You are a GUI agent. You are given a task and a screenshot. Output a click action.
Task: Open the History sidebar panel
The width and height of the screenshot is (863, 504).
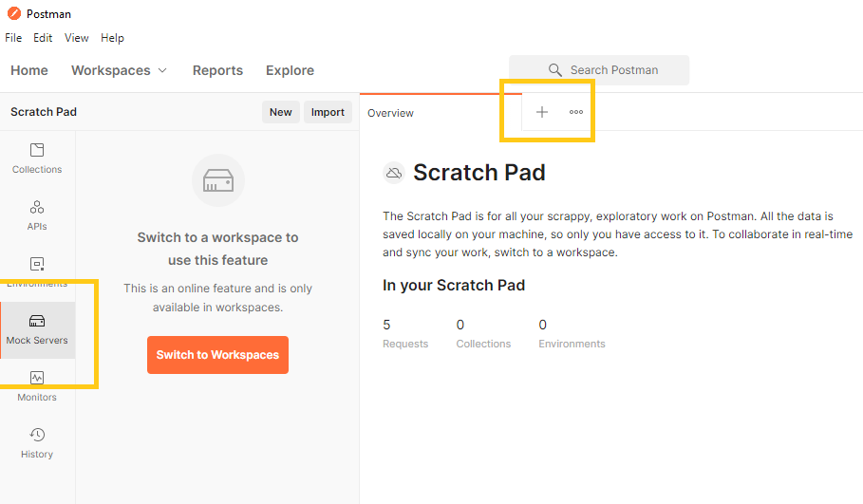(x=37, y=443)
